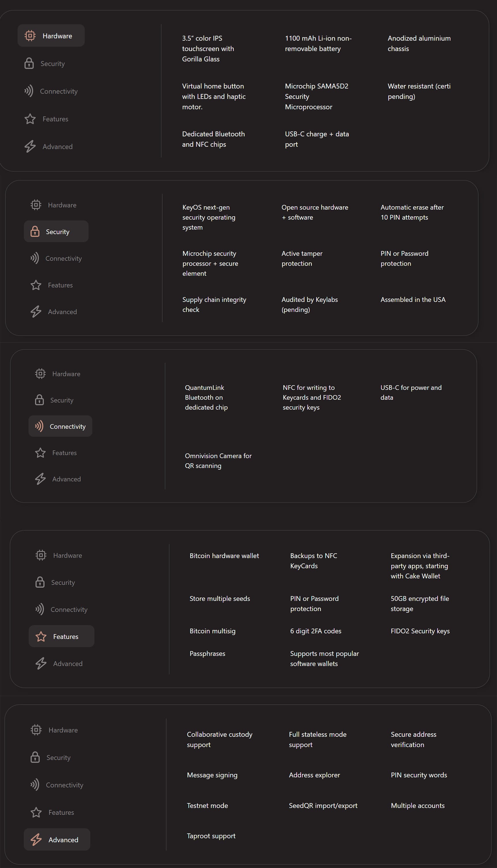Click the highlighted Hardware chip icon

point(30,35)
